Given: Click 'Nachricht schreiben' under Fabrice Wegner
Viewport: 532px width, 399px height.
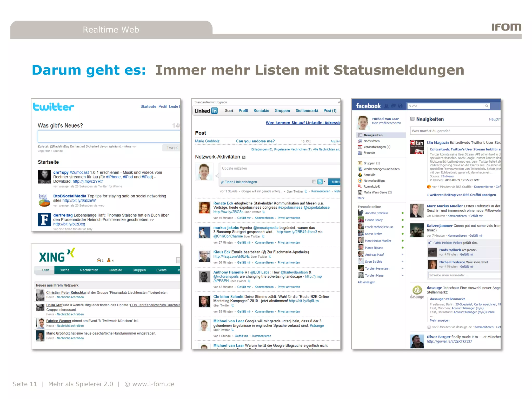Looking at the screenshot, I should point(70,326).
